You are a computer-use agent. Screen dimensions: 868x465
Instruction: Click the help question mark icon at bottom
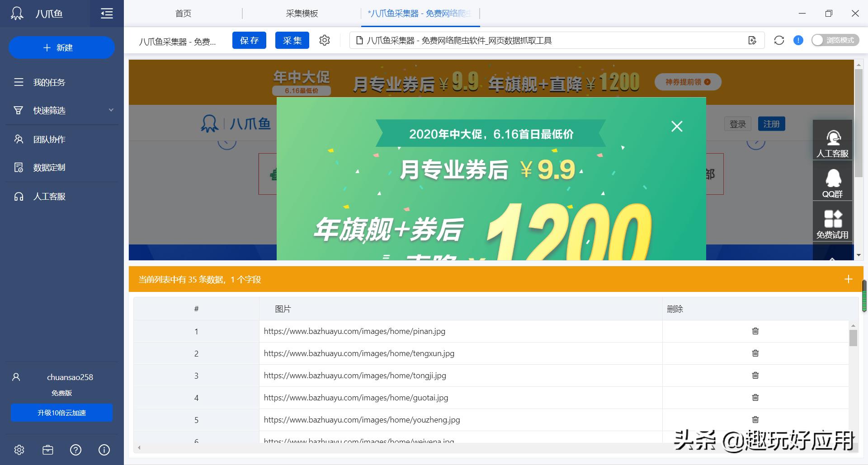tap(75, 450)
